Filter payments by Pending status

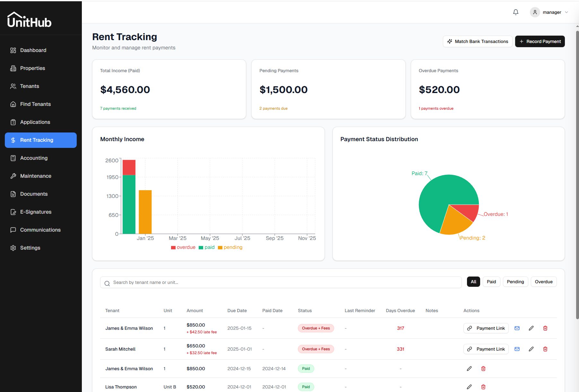point(515,282)
